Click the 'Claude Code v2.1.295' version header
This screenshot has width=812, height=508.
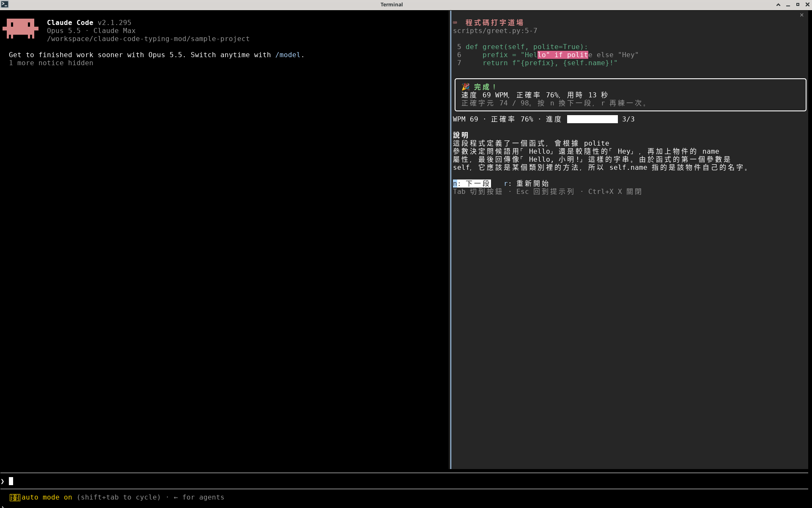coord(89,22)
